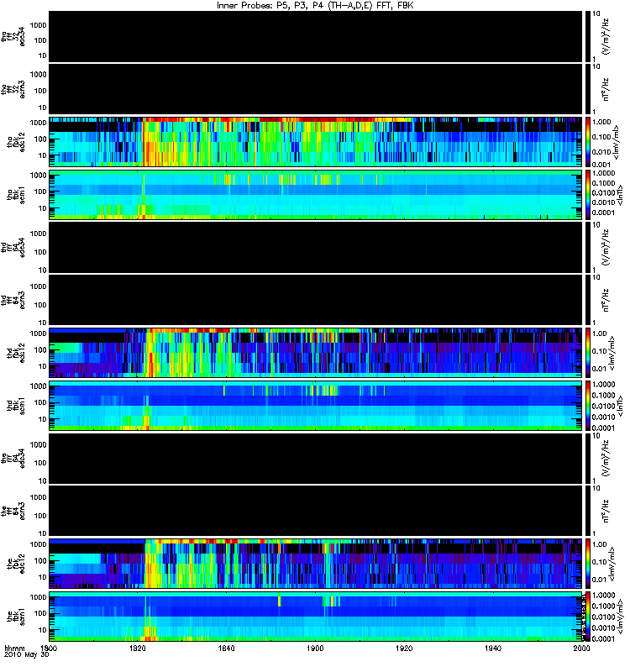Click the <|nT|> unit label of tha scm1
This screenshot has width=630, height=672.
(x=620, y=195)
